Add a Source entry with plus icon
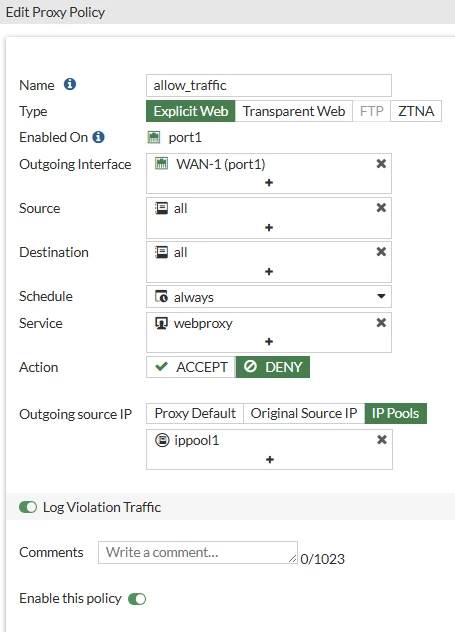Screen dimensions: 455x632 tap(269, 228)
